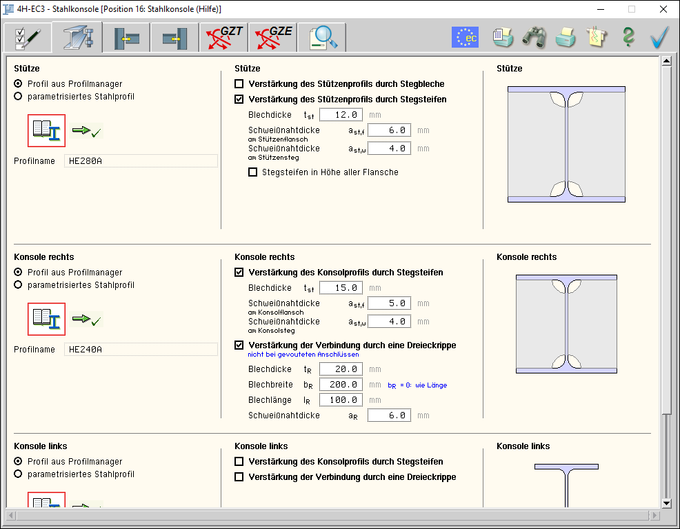This screenshot has width=680, height=529.
Task: Open help with the question mark icon
Action: point(628,37)
